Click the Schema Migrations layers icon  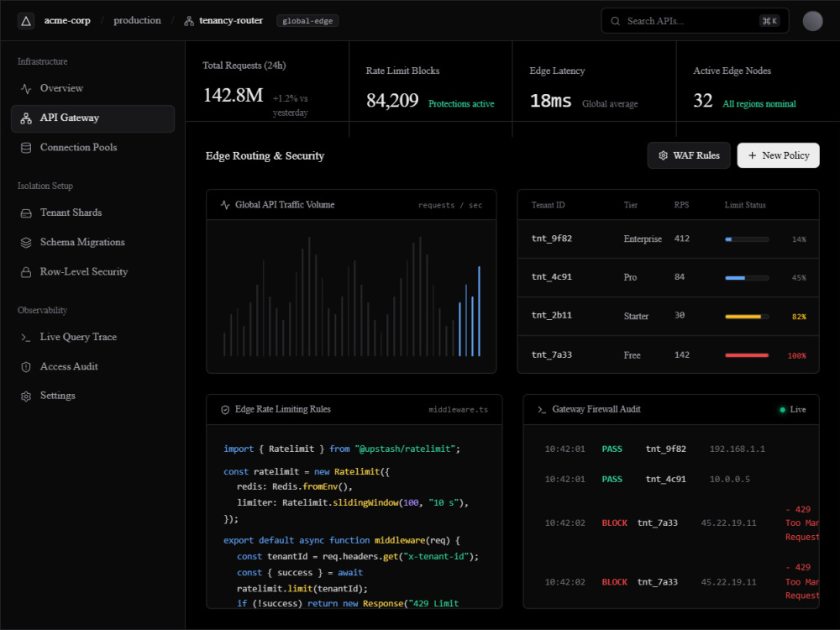tap(26, 243)
